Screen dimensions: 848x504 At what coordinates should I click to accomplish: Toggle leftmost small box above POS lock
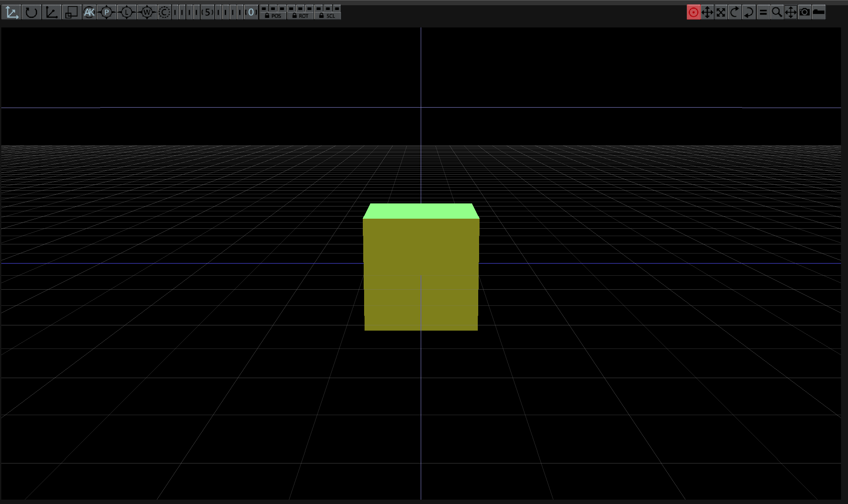(x=264, y=8)
